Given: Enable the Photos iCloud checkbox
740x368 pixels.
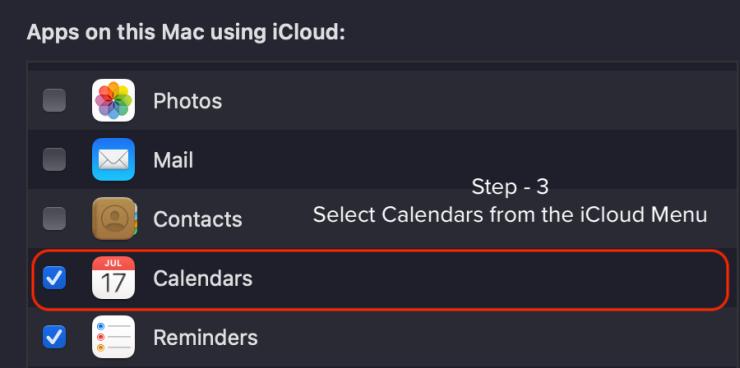Looking at the screenshot, I should (54, 100).
